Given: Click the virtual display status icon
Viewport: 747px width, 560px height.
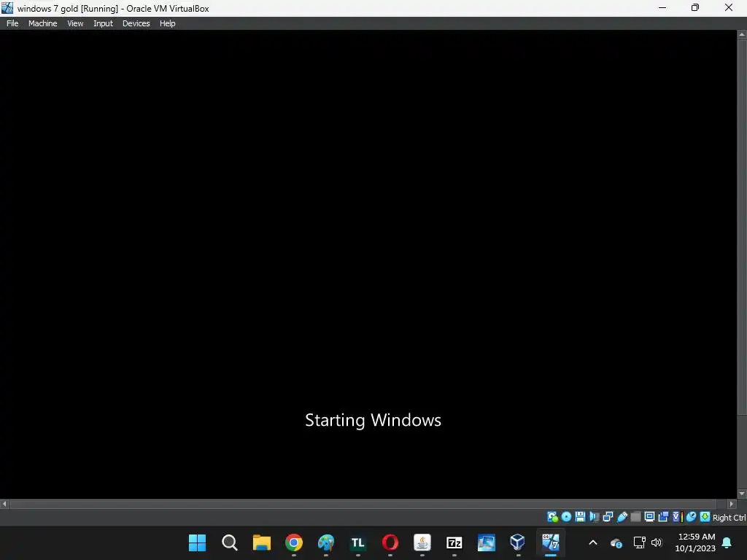Looking at the screenshot, I should point(649,517).
